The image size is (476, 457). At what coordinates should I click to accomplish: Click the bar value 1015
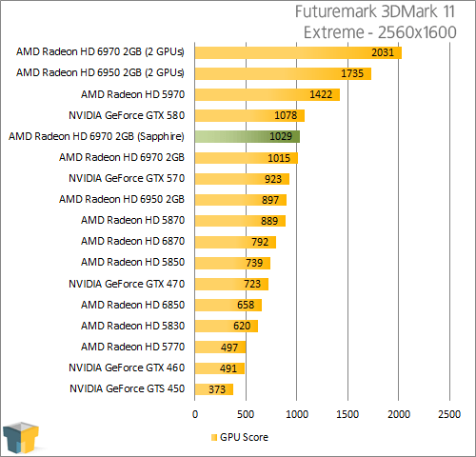(279, 158)
